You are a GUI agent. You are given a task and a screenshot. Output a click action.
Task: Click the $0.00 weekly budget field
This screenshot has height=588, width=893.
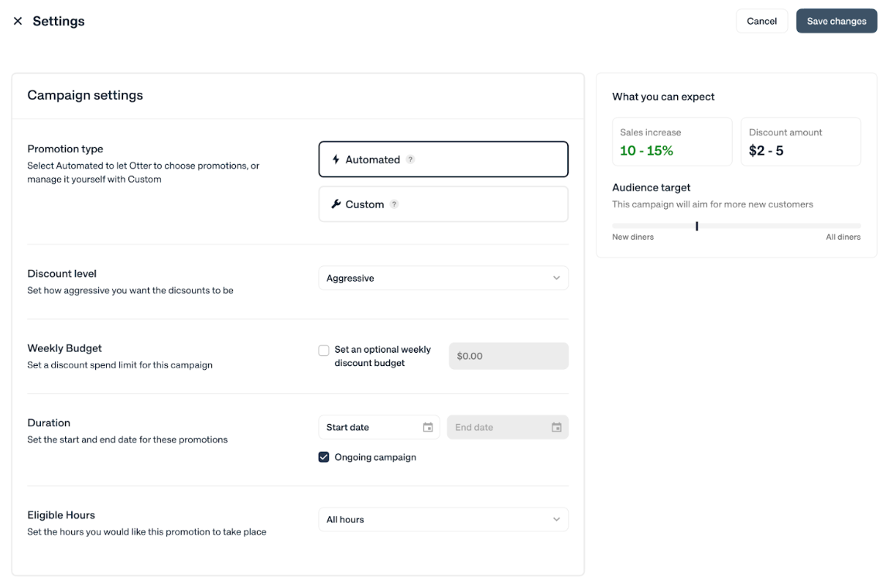508,356
